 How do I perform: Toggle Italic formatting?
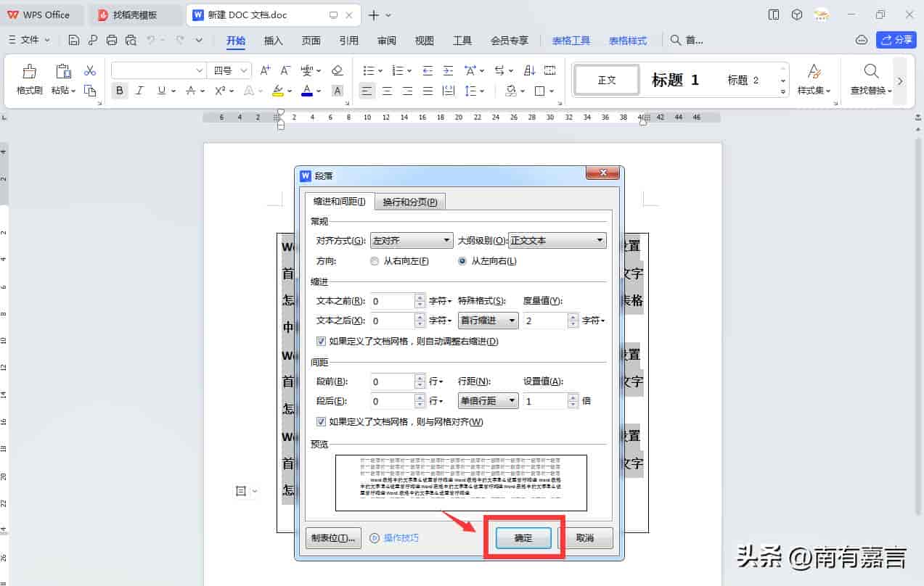coord(140,91)
